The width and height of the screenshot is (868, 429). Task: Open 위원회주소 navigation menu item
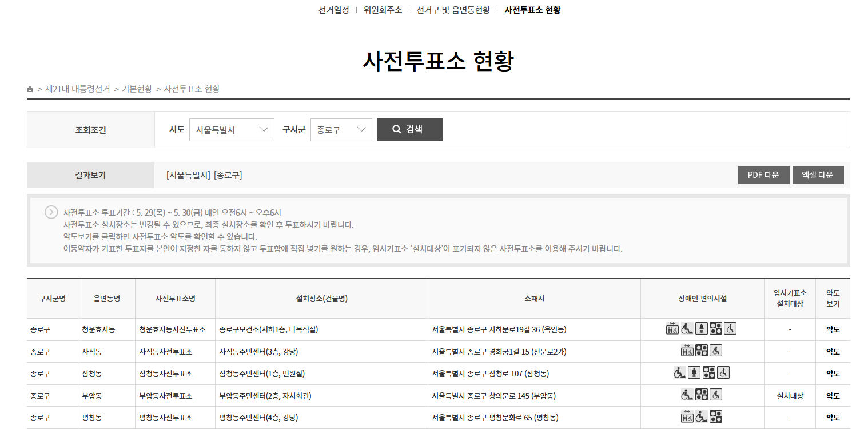point(382,10)
